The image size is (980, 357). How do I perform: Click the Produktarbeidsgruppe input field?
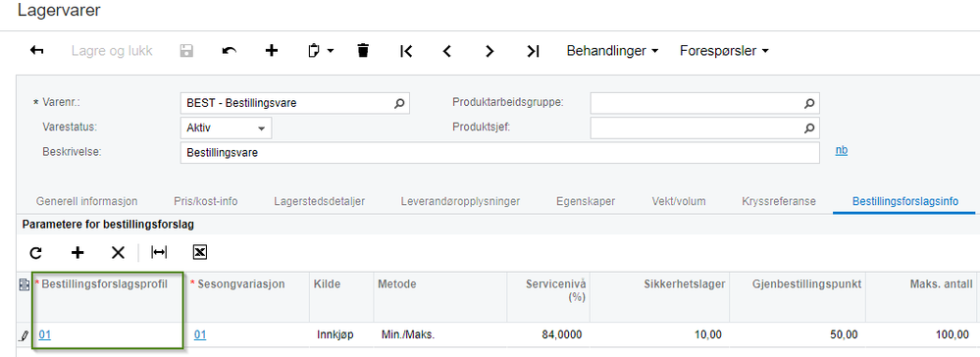[704, 103]
